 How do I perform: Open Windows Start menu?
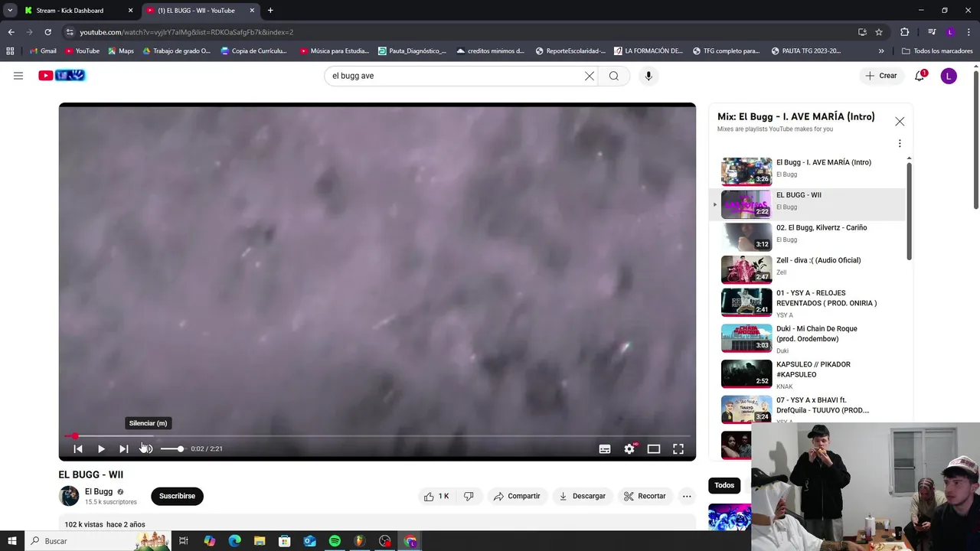(11, 541)
